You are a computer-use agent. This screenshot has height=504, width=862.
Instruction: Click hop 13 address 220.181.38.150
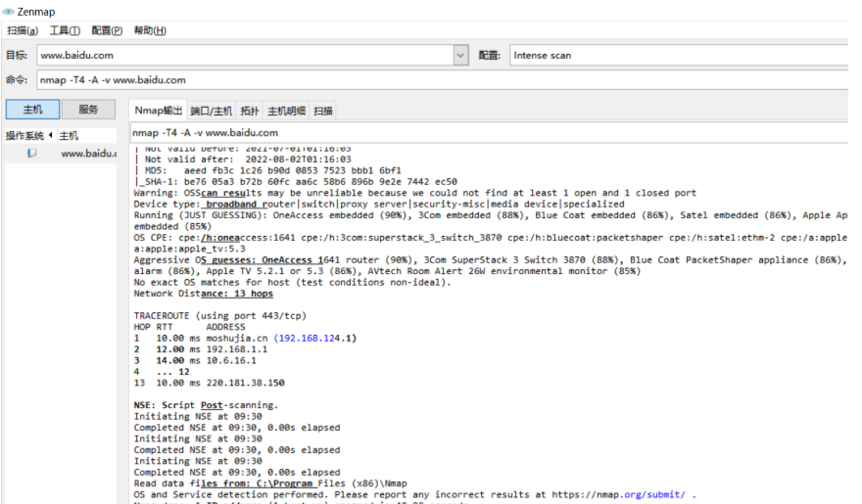tap(245, 383)
